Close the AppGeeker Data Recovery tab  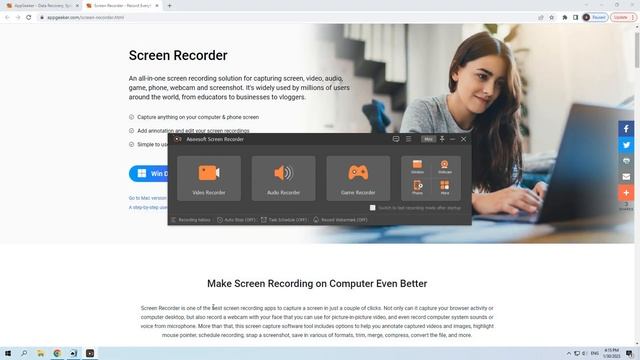(x=77, y=6)
